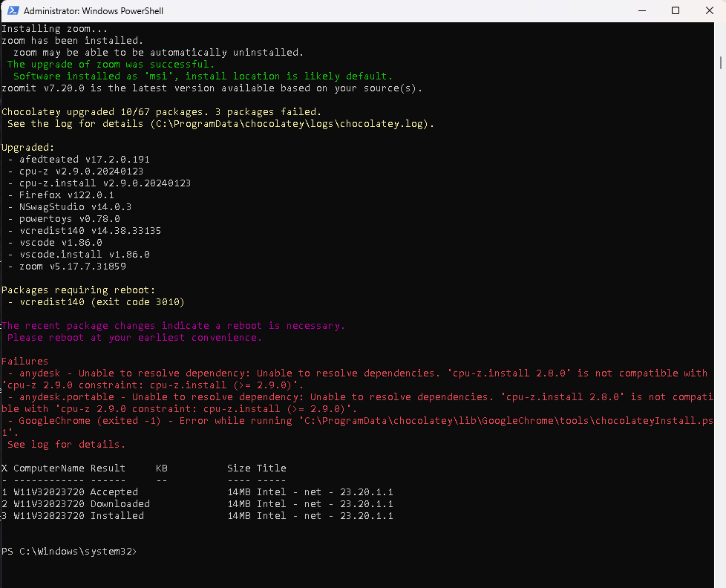The height and width of the screenshot is (588, 726).
Task: Click the 'Packages requiring reboot:' heading
Action: point(78,290)
